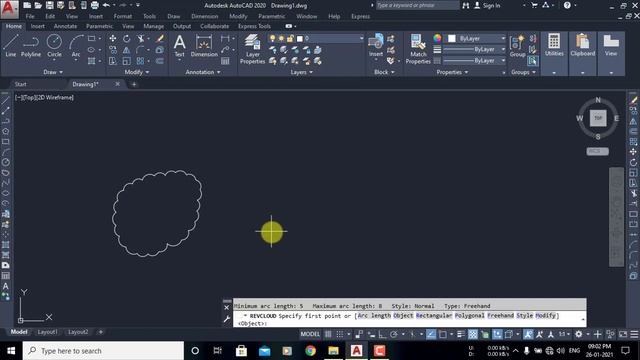Click Arc length option in command line

[374, 316]
